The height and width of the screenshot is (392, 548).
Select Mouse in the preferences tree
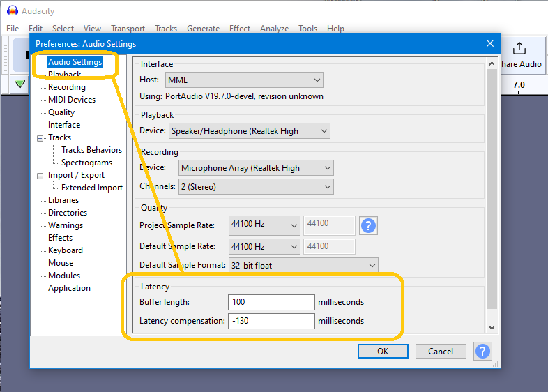pyautogui.click(x=61, y=263)
